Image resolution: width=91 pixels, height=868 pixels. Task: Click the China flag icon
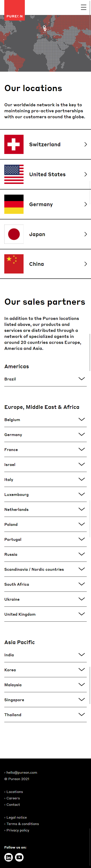click(x=14, y=264)
